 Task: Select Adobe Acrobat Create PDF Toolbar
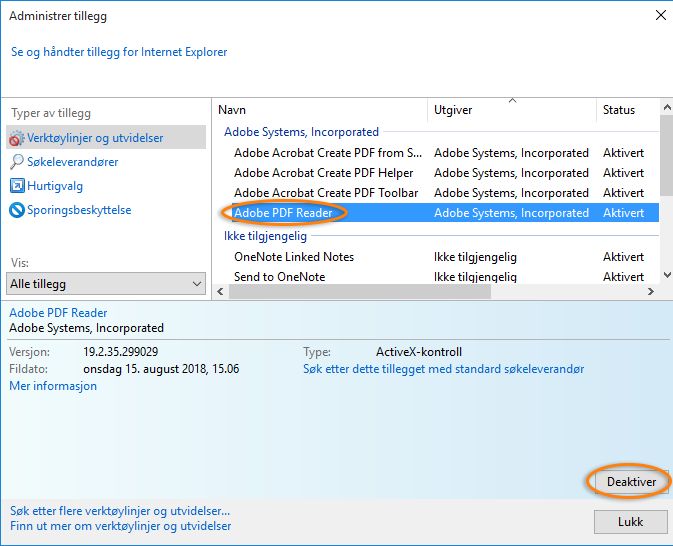click(326, 193)
